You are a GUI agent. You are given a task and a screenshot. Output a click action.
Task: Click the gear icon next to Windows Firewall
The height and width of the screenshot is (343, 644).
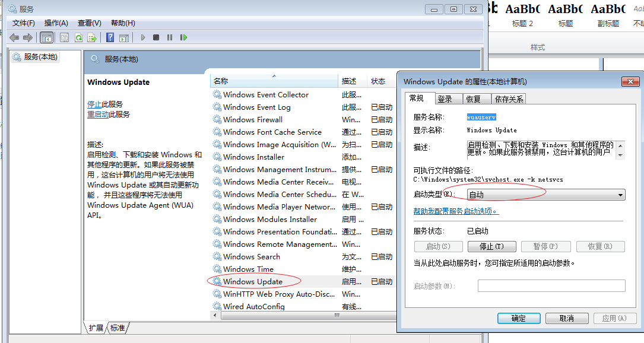click(x=217, y=119)
